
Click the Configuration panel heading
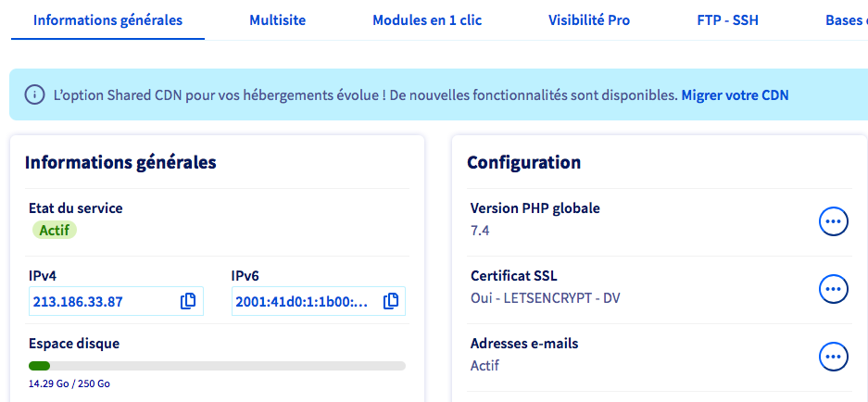(523, 162)
